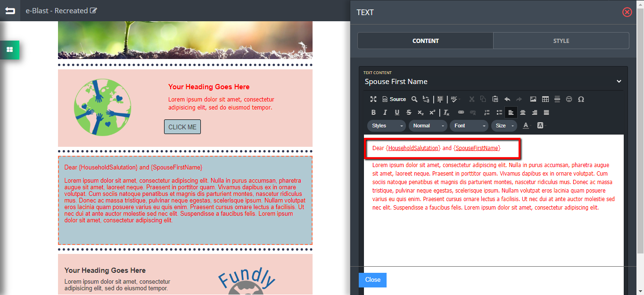Click the CLICK ME button in the email
The height and width of the screenshot is (295, 644).
(182, 127)
